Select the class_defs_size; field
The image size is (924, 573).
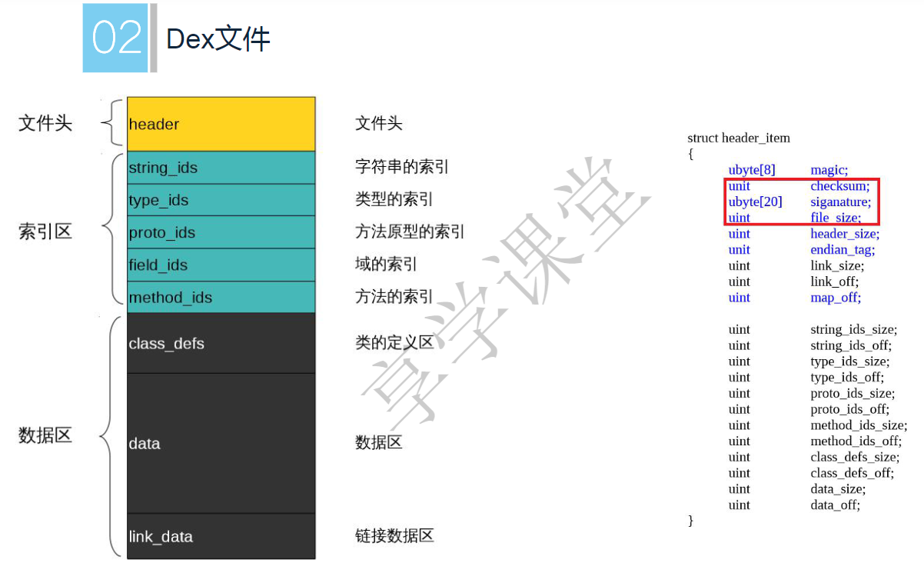coord(855,457)
